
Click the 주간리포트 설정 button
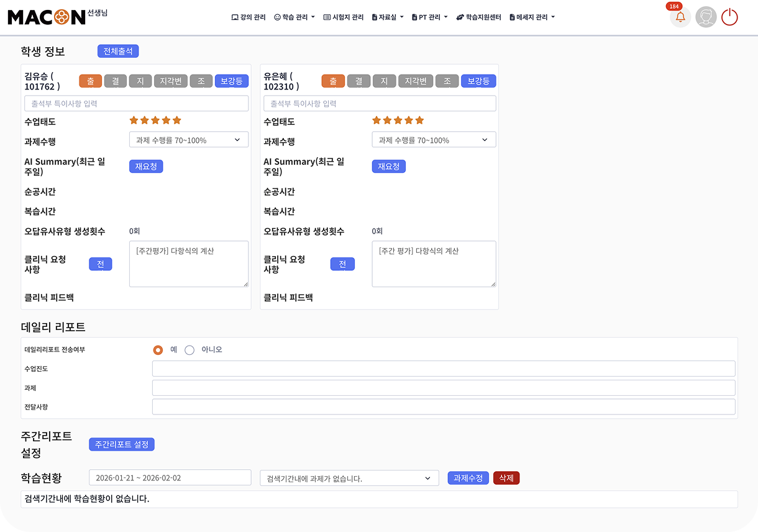[122, 444]
